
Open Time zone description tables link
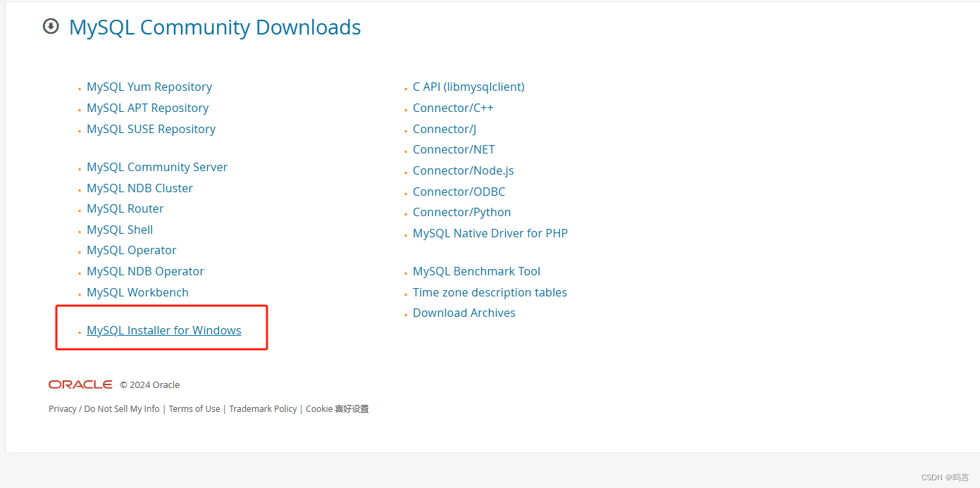(x=490, y=292)
